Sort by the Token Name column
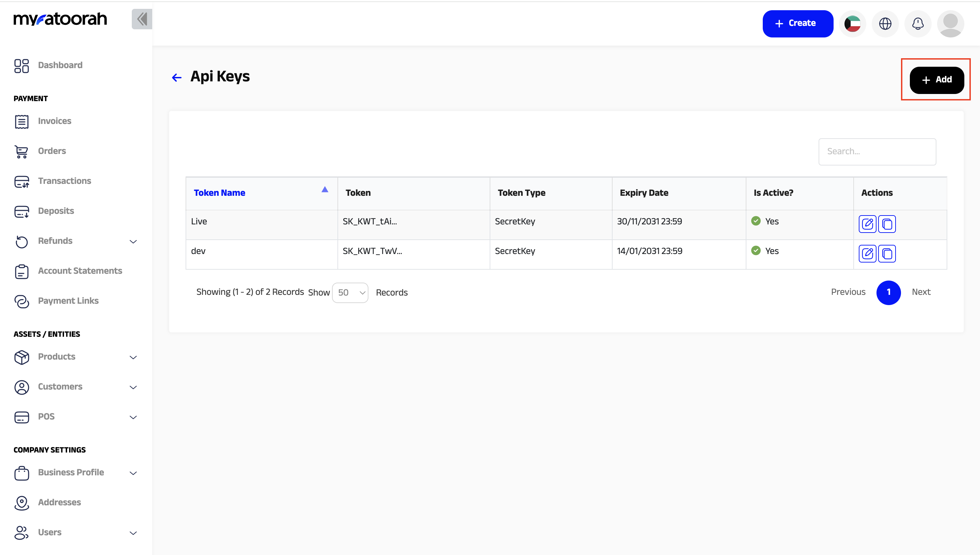This screenshot has height=555, width=980. point(220,193)
